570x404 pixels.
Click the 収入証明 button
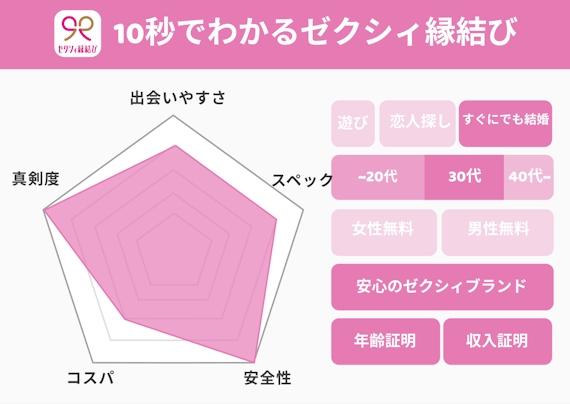tap(498, 341)
